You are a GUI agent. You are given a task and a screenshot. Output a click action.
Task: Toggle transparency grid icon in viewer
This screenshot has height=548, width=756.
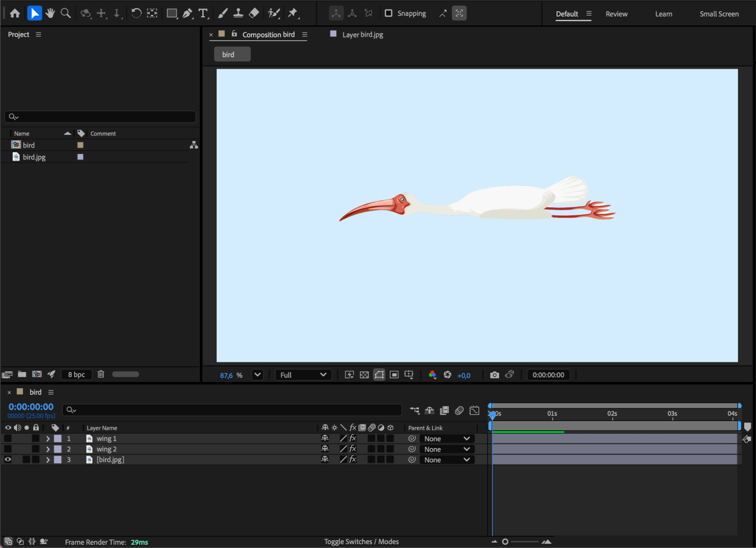tap(364, 375)
